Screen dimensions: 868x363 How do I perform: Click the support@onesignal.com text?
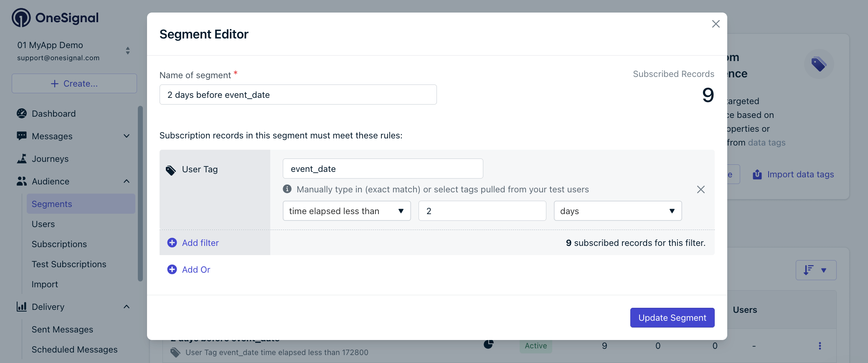click(x=58, y=58)
